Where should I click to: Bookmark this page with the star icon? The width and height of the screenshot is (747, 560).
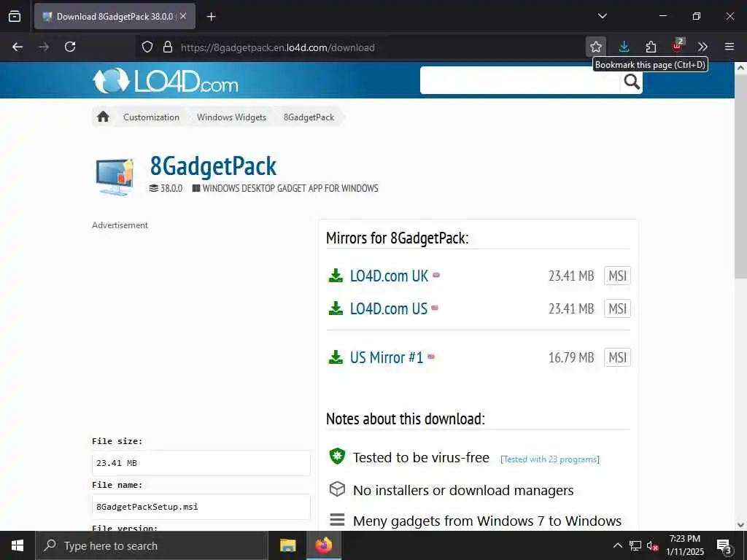click(595, 47)
